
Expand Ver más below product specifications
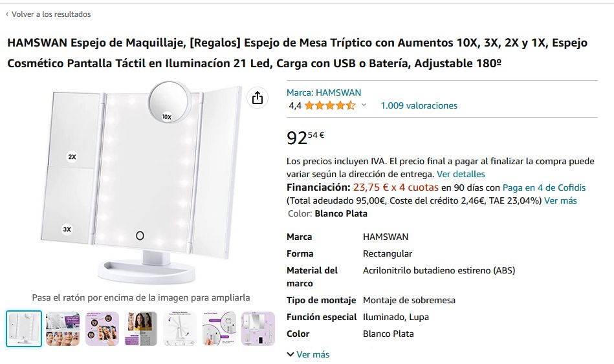coord(308,354)
